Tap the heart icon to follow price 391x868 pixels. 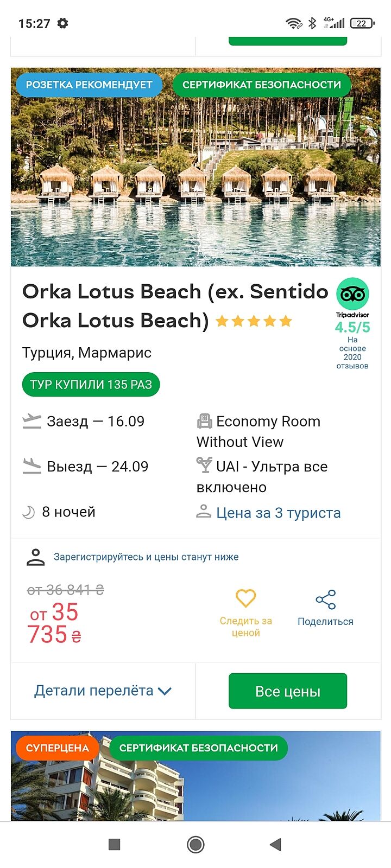245,598
